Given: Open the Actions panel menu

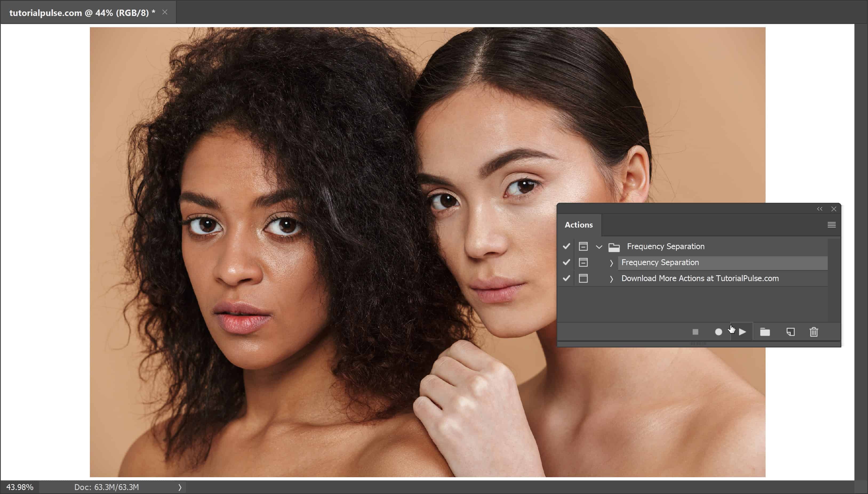Looking at the screenshot, I should pyautogui.click(x=831, y=225).
